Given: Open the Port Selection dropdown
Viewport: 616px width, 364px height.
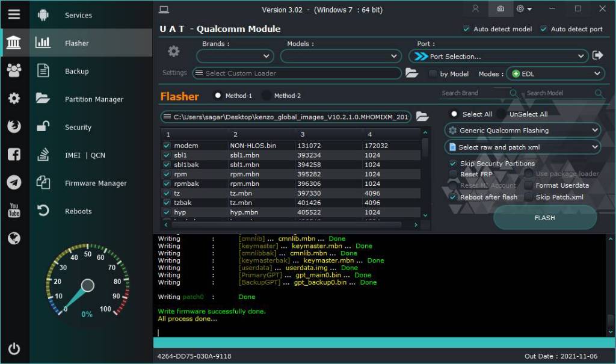Looking at the screenshot, I should [498, 56].
